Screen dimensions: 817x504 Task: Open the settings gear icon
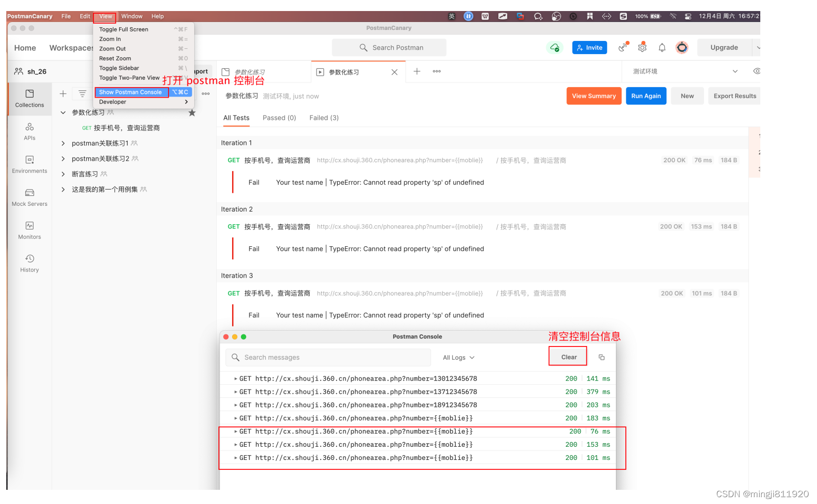pos(642,48)
